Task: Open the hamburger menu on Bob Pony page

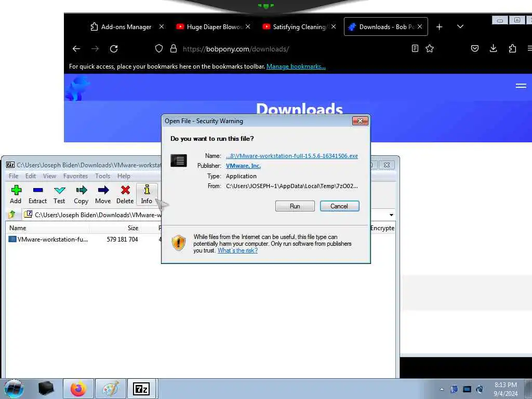Action: (521, 86)
